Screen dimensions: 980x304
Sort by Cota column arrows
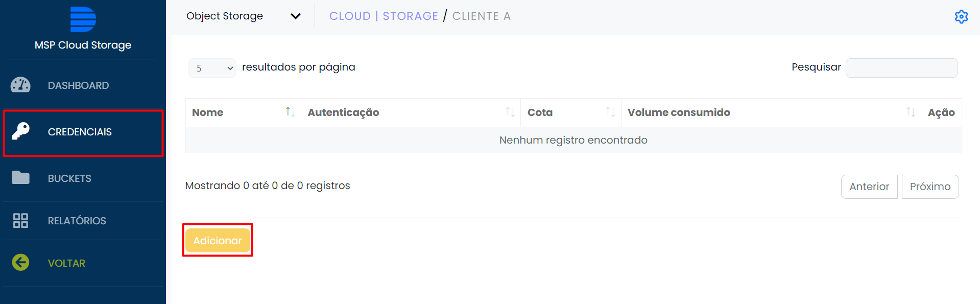[x=610, y=112]
